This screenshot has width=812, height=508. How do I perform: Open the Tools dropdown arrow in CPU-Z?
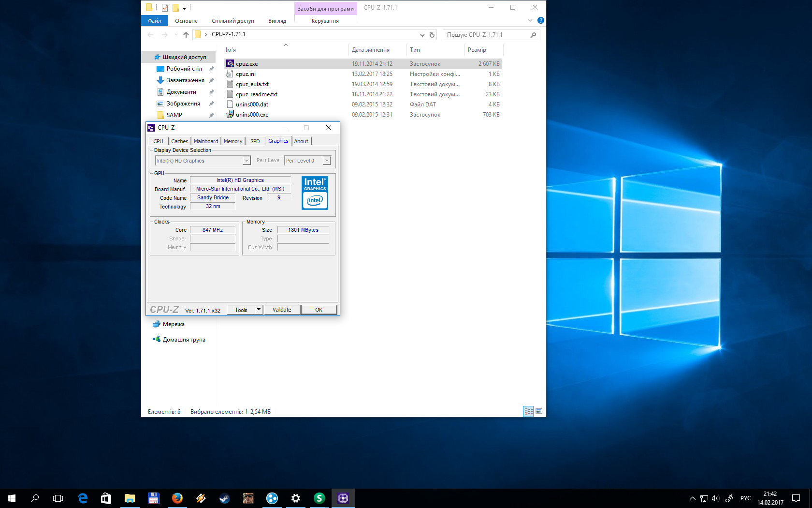(x=259, y=310)
